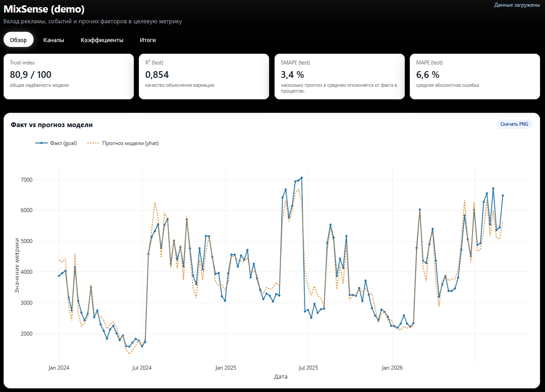The width and height of the screenshot is (545, 392).
Task: Select the R² (test) metric card
Action: [x=204, y=77]
